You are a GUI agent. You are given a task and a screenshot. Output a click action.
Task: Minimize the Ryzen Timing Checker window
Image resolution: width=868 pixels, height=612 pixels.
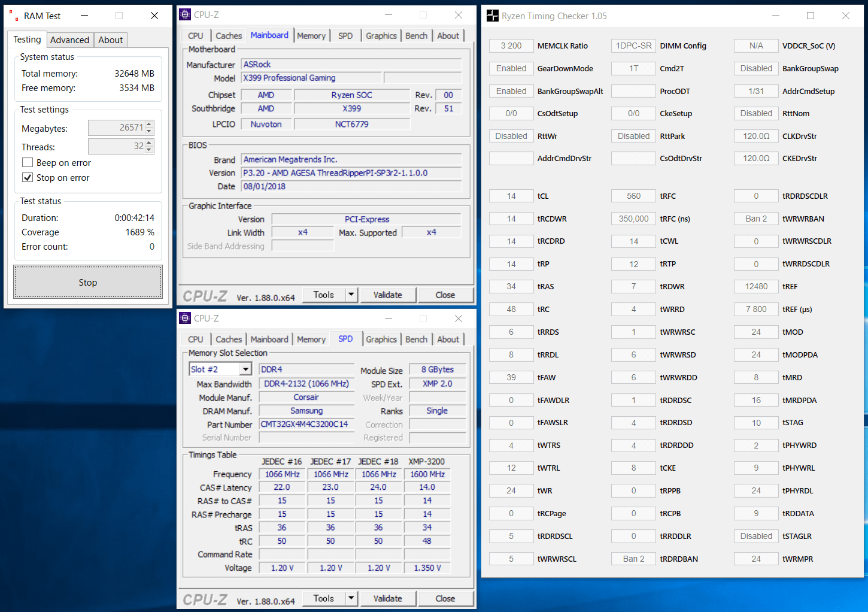(x=775, y=16)
